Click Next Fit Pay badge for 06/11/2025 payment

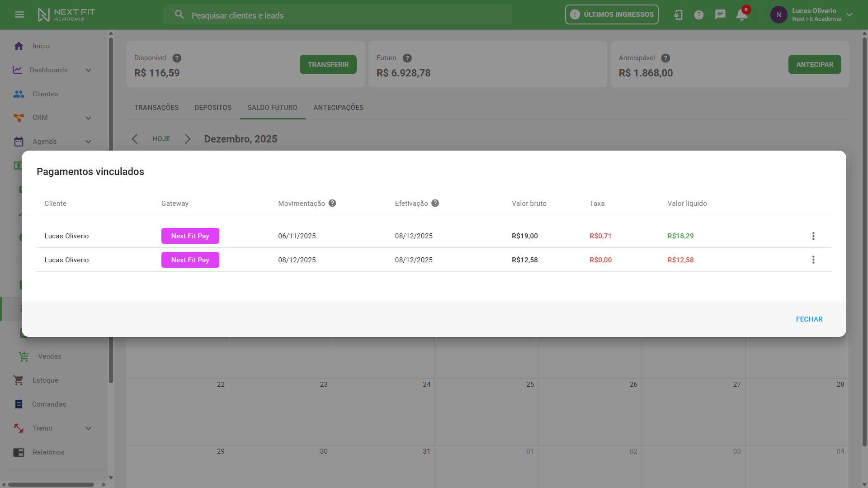pyautogui.click(x=190, y=236)
